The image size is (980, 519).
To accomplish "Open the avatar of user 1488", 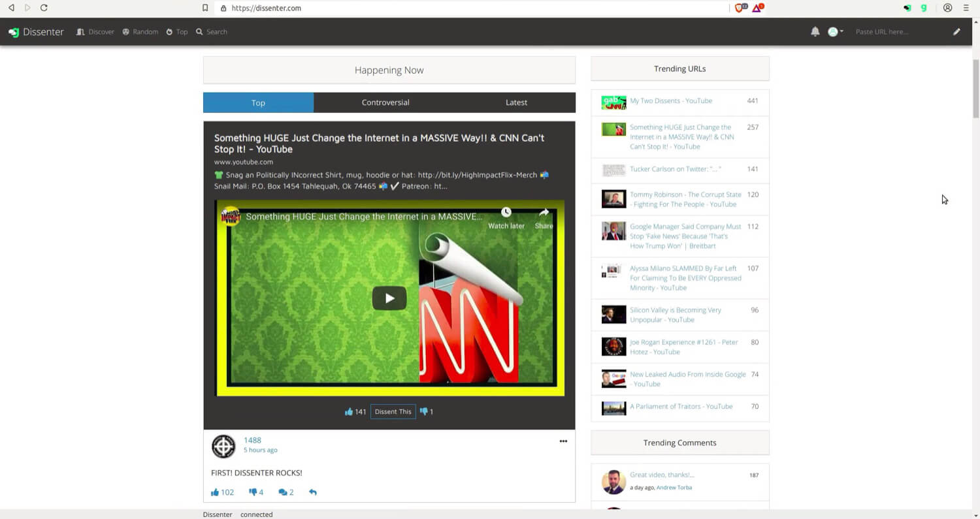I will (x=223, y=447).
